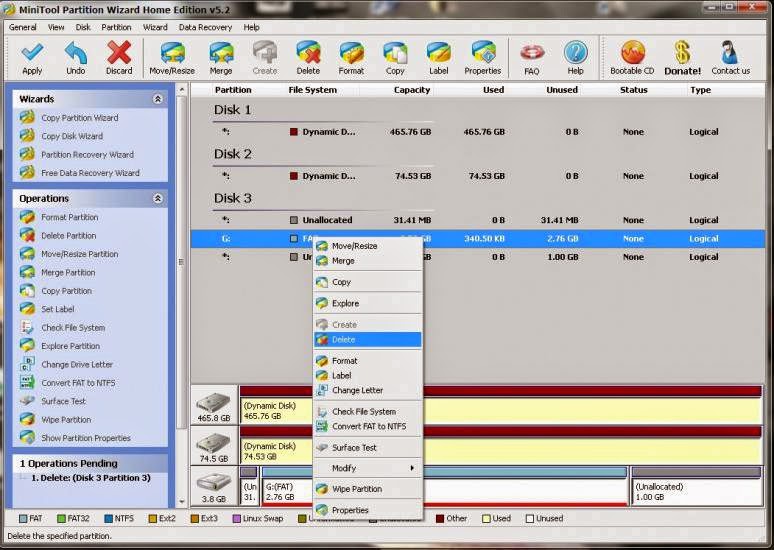Select Wipe Partition in context menu
Screen dimensions: 774x550
[x=367, y=489]
